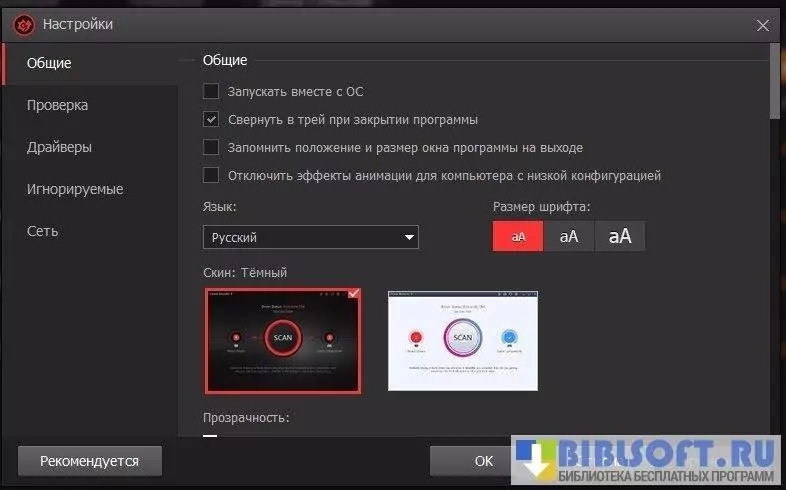Check Отключить эффекты анимации option
The height and width of the screenshot is (490, 786).
pos(211,175)
